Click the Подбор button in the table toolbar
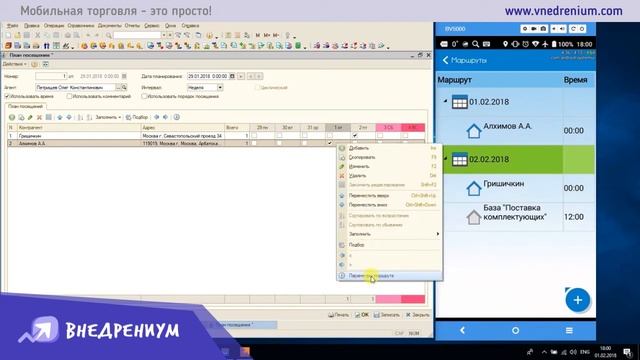640x360 pixels. pos(137,117)
